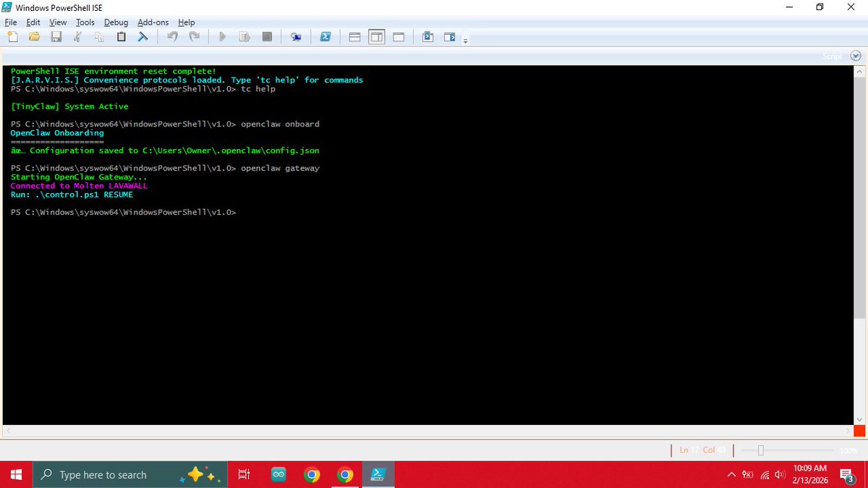Create a new script with New Script icon

(12, 36)
